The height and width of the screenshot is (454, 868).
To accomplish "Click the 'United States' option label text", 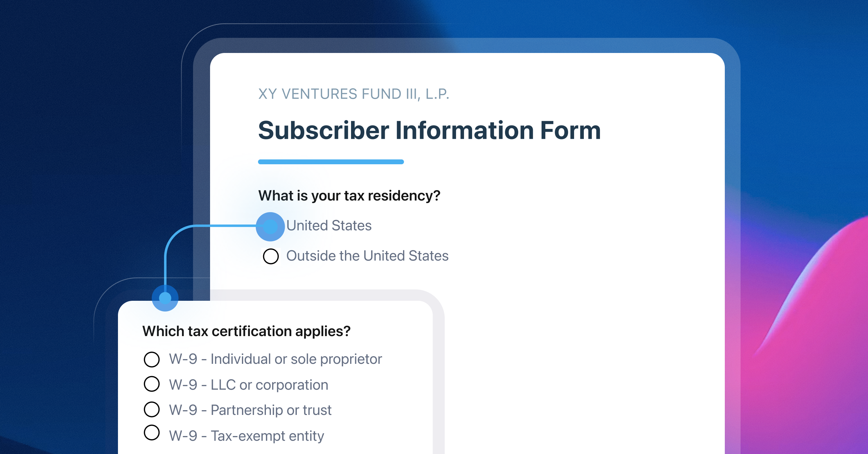I will tap(329, 225).
